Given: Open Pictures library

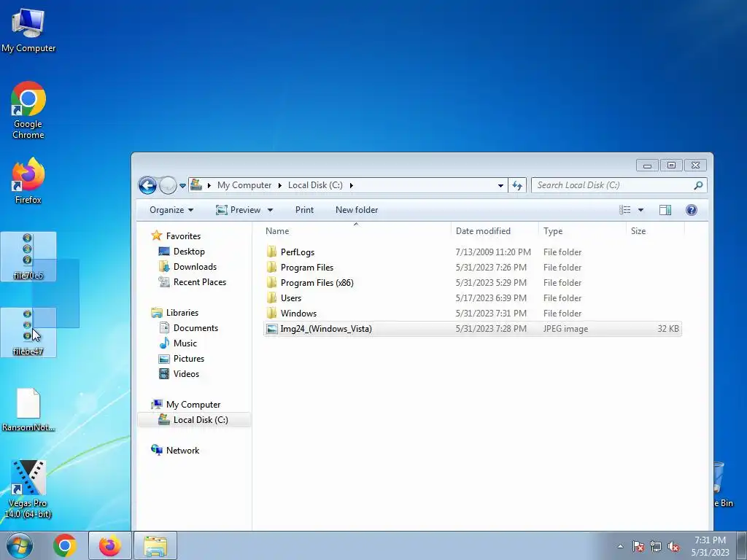Looking at the screenshot, I should (181, 359).
